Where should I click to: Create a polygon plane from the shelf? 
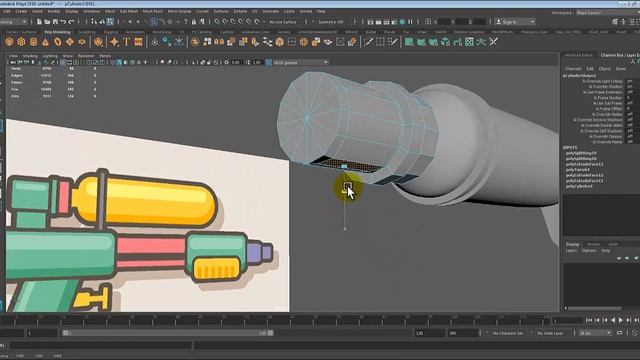tap(70, 42)
